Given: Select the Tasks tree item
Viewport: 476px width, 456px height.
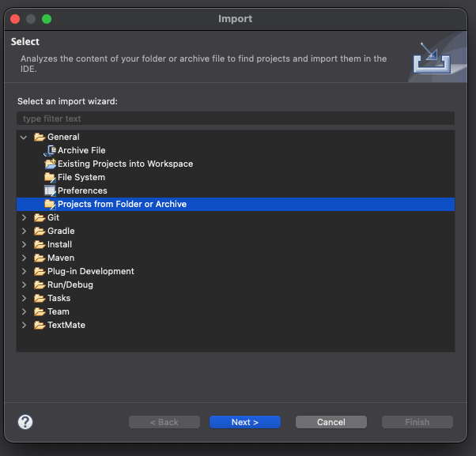Looking at the screenshot, I should pos(59,298).
